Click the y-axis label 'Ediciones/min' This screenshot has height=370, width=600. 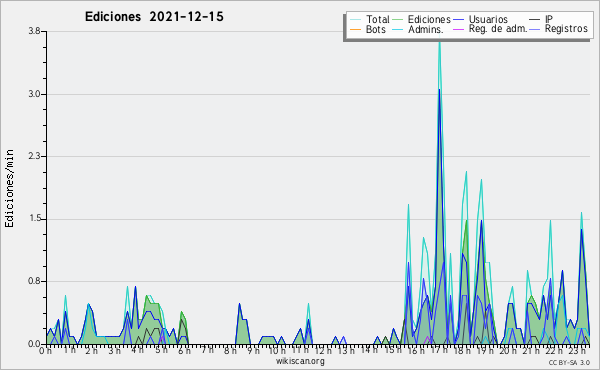click(9, 189)
